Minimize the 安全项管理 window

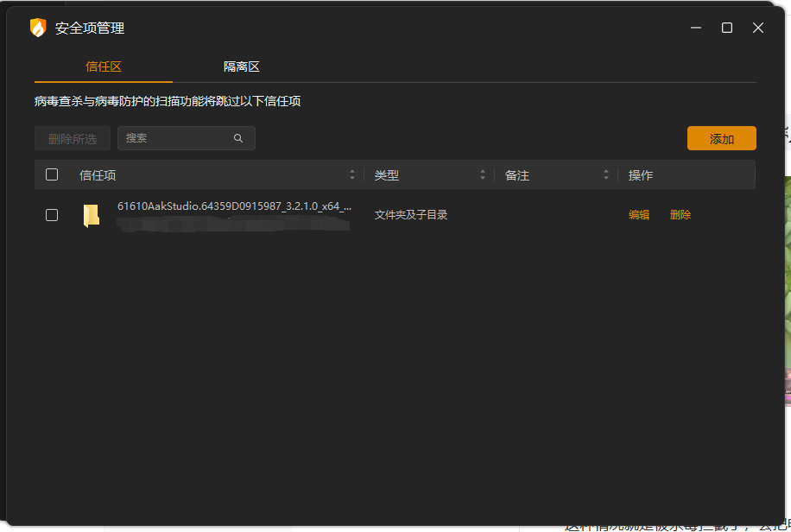[696, 28]
